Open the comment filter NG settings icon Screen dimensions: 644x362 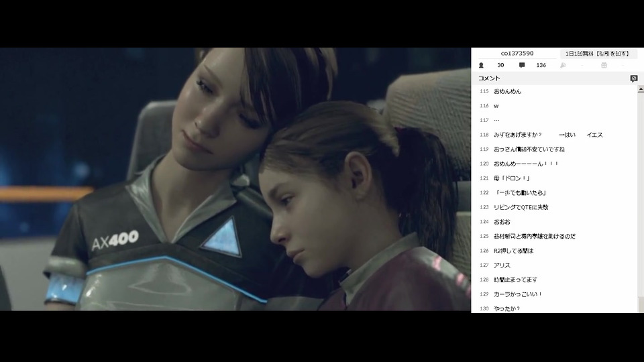634,78
